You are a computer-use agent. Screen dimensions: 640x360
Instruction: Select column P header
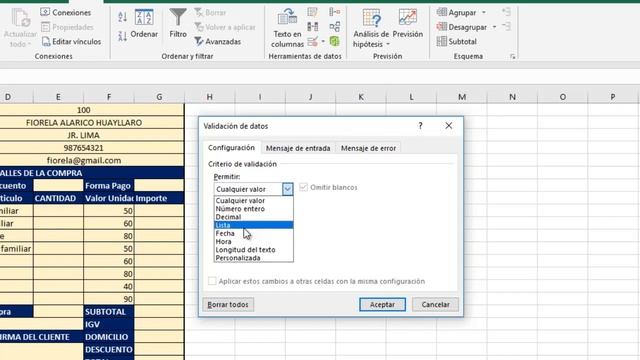pos(613,97)
